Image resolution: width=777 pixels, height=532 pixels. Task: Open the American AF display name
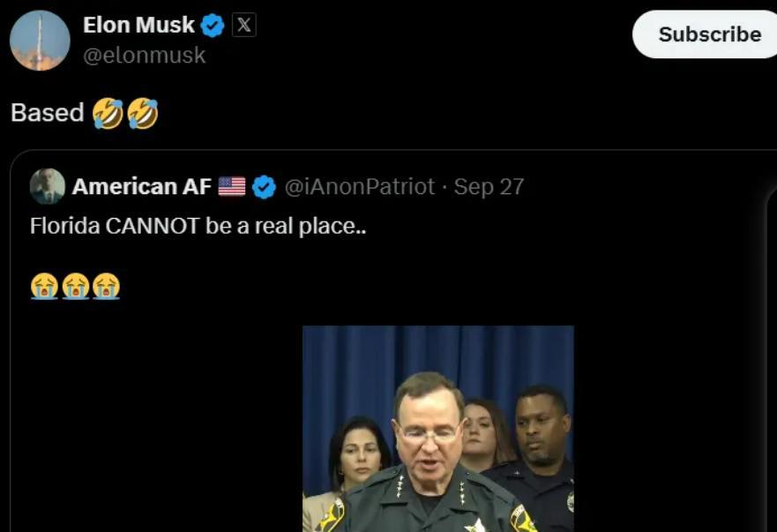141,186
